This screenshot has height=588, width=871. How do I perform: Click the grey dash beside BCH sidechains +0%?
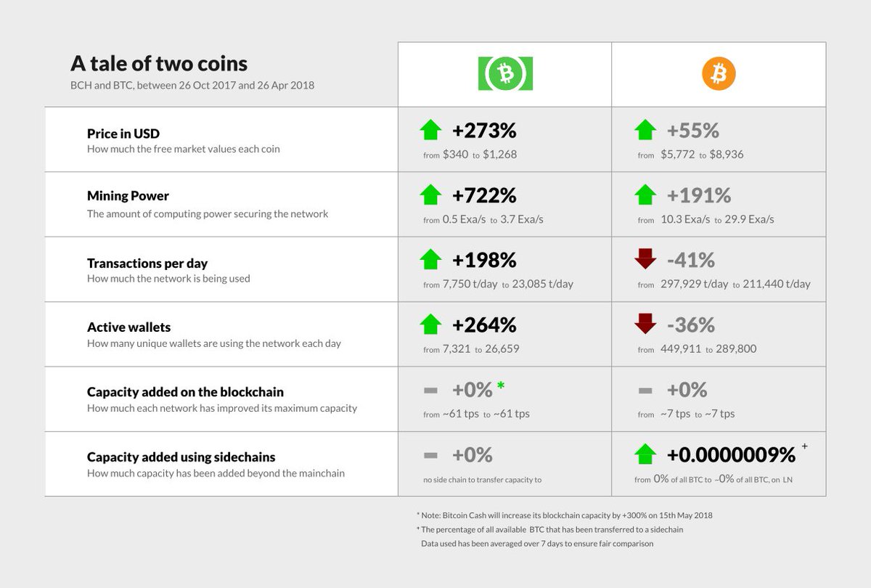(x=430, y=455)
